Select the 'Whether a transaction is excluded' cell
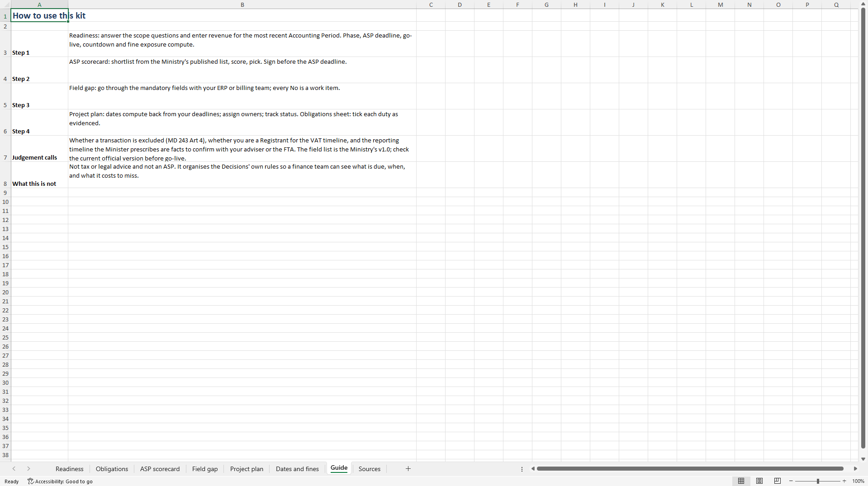The height and width of the screenshot is (486, 868). [x=242, y=149]
